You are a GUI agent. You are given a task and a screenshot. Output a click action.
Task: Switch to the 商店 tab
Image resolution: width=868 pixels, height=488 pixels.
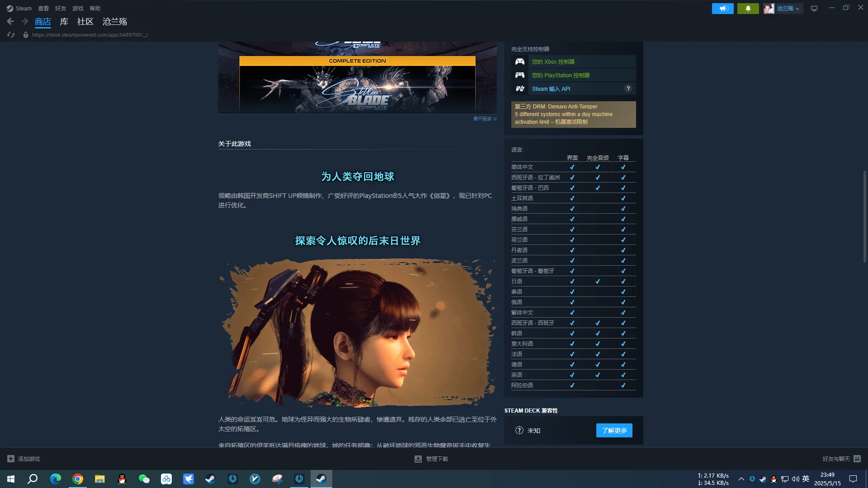click(43, 22)
